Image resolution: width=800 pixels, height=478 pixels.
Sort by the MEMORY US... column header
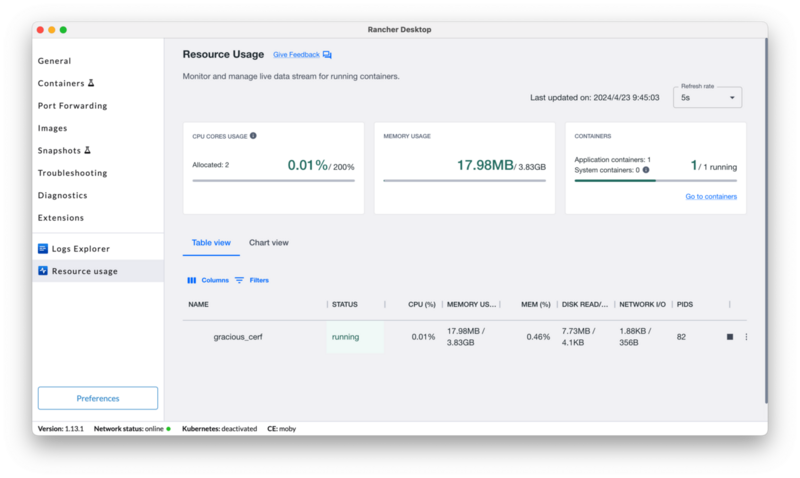pos(471,305)
